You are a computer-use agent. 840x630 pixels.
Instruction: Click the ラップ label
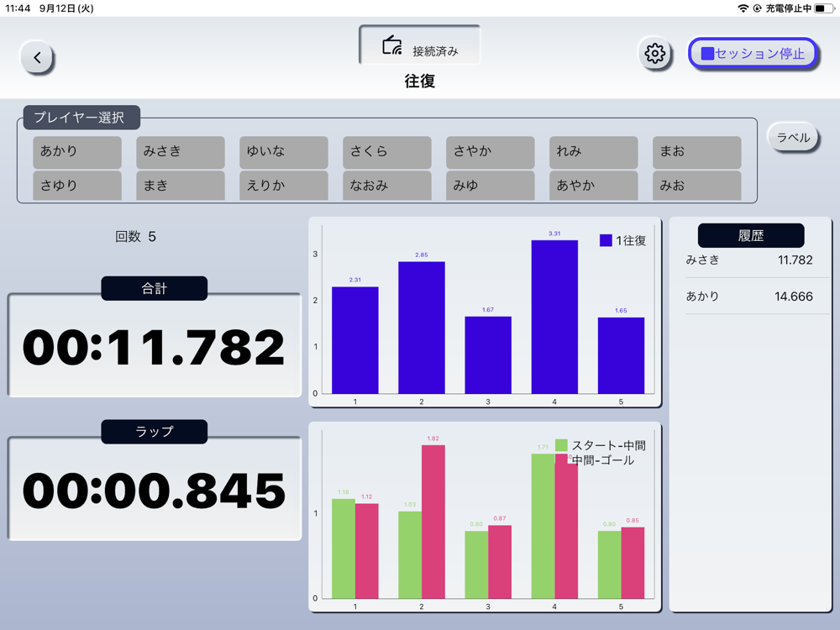click(155, 432)
